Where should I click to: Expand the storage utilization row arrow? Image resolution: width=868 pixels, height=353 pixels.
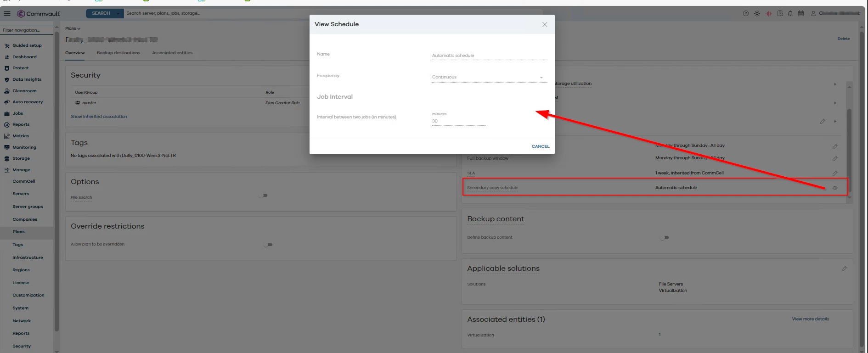click(835, 84)
